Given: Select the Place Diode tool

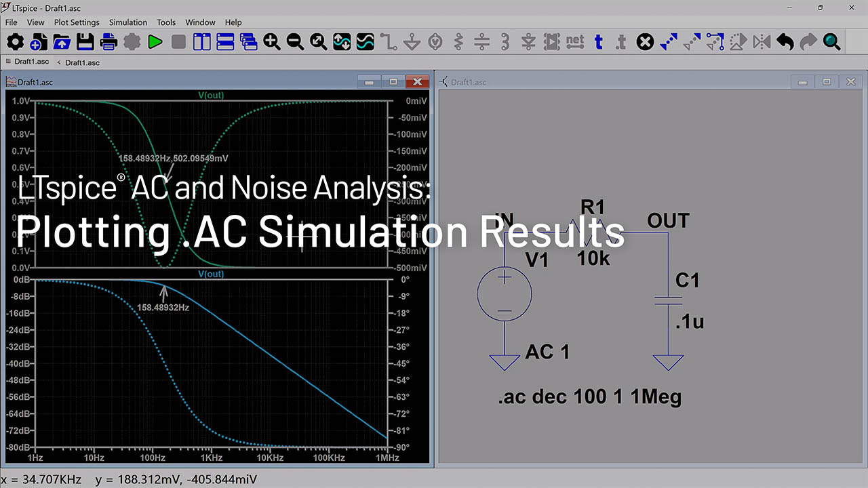Looking at the screenshot, I should coord(528,42).
